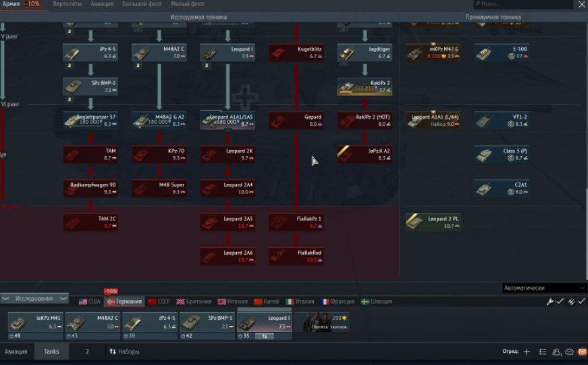The image size is (588, 365).
Task: Select the Jagdtiger vehicle
Action: click(365, 53)
